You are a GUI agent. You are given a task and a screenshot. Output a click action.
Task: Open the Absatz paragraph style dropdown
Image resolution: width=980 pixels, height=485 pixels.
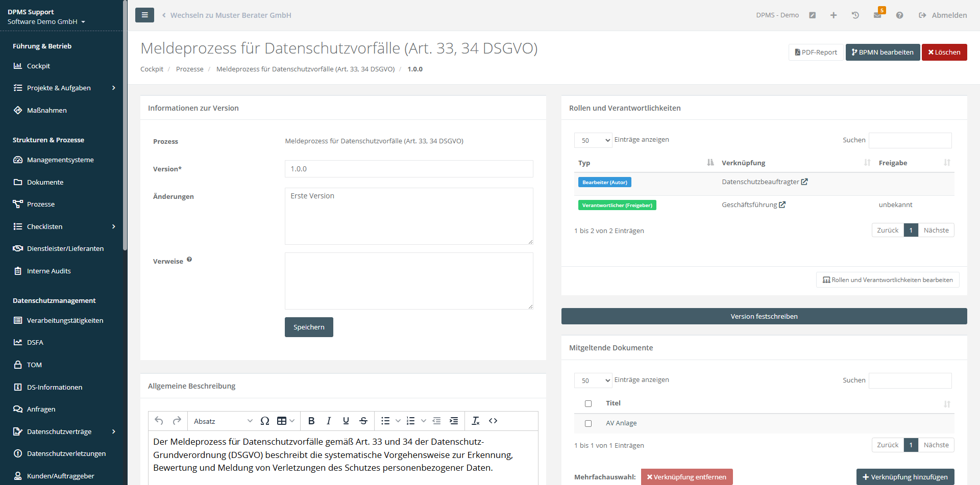click(x=223, y=421)
